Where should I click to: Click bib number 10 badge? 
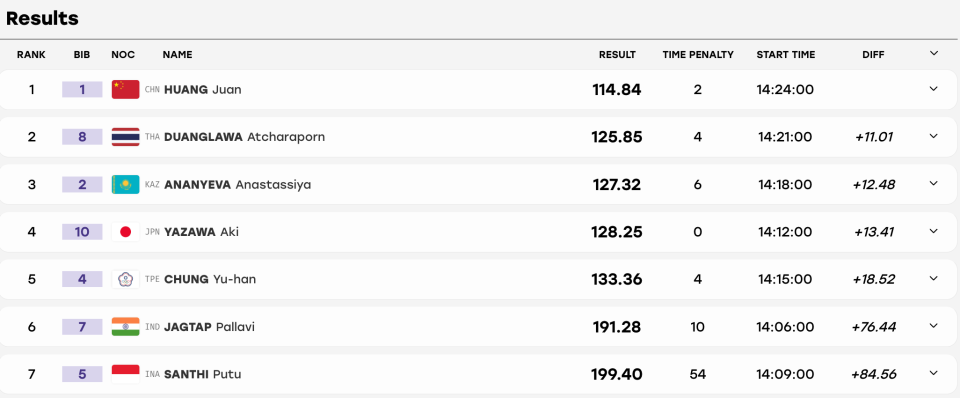click(82, 232)
